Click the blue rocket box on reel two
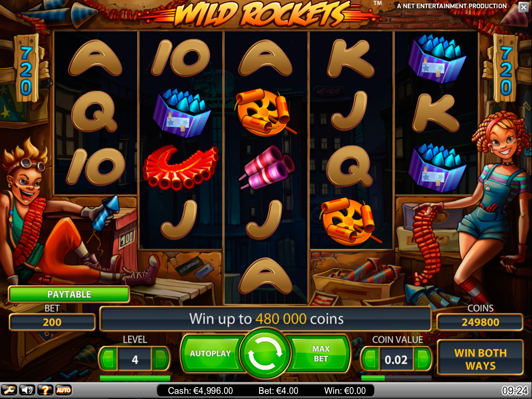The height and width of the screenshot is (399, 532). pyautogui.click(x=181, y=113)
